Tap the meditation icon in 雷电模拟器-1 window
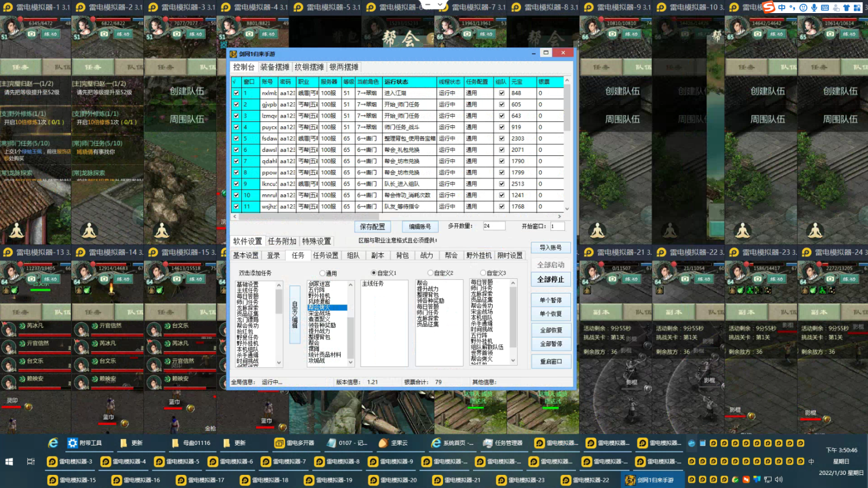The image size is (868, 488). point(17,231)
